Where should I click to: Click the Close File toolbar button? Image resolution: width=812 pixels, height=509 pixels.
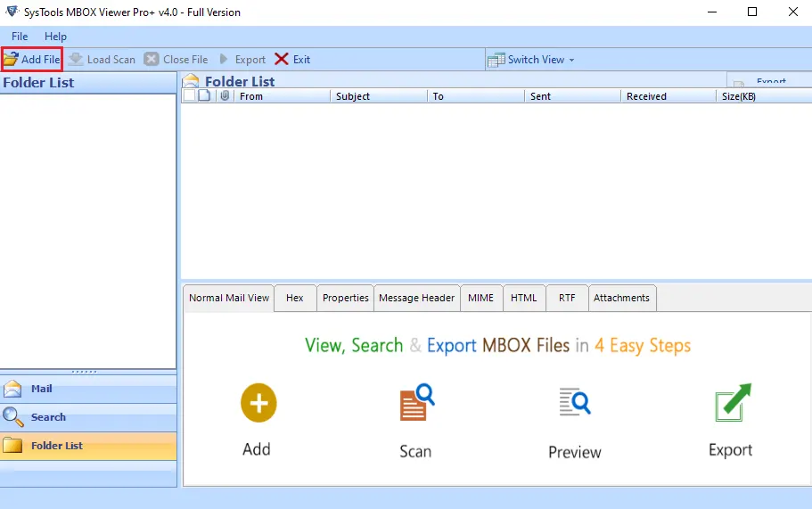coord(176,60)
